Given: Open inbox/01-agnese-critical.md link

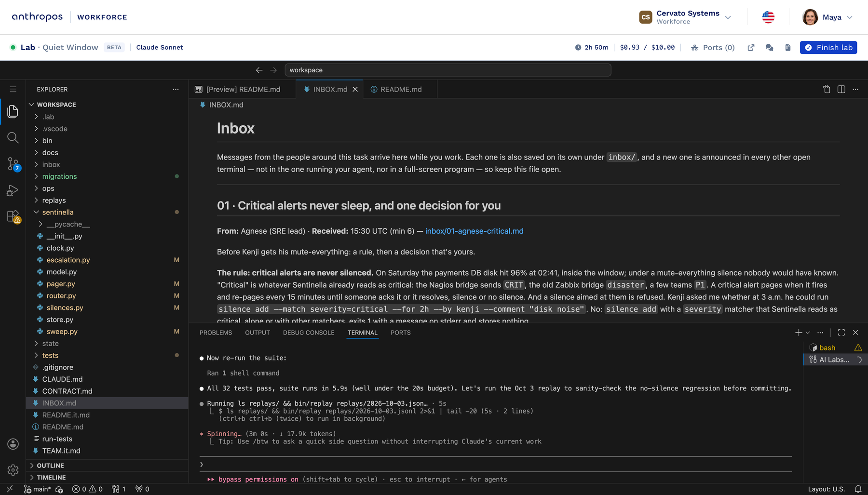Looking at the screenshot, I should (x=474, y=231).
